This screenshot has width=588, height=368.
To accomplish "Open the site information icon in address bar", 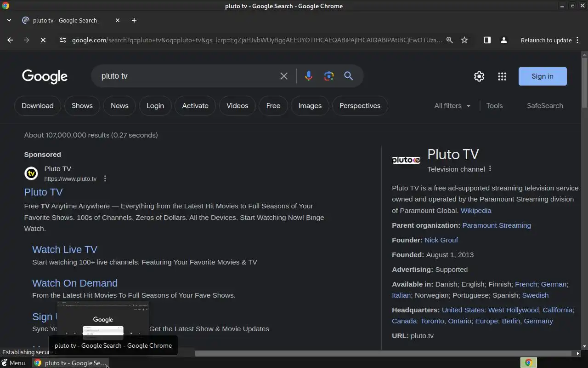I will (63, 40).
